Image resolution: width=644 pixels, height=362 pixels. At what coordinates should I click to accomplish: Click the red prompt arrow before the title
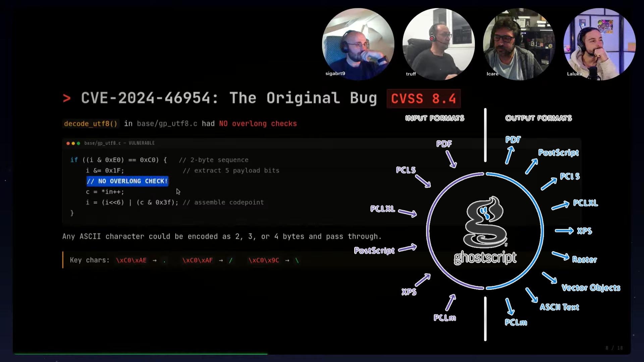tap(67, 98)
